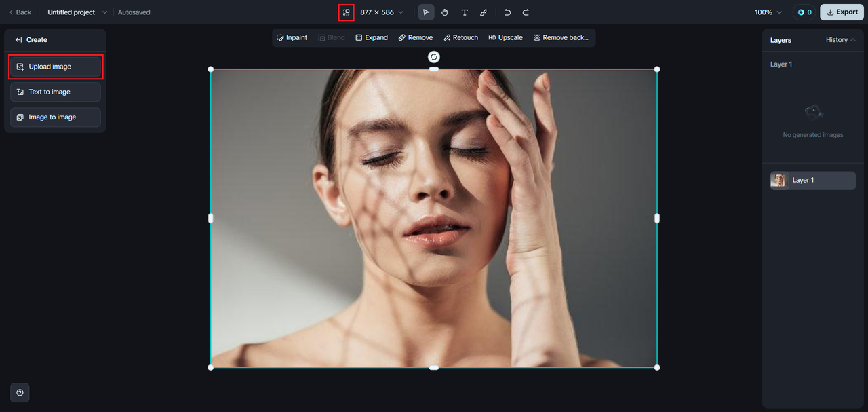Open the help question mark button
The image size is (868, 412).
click(20, 392)
